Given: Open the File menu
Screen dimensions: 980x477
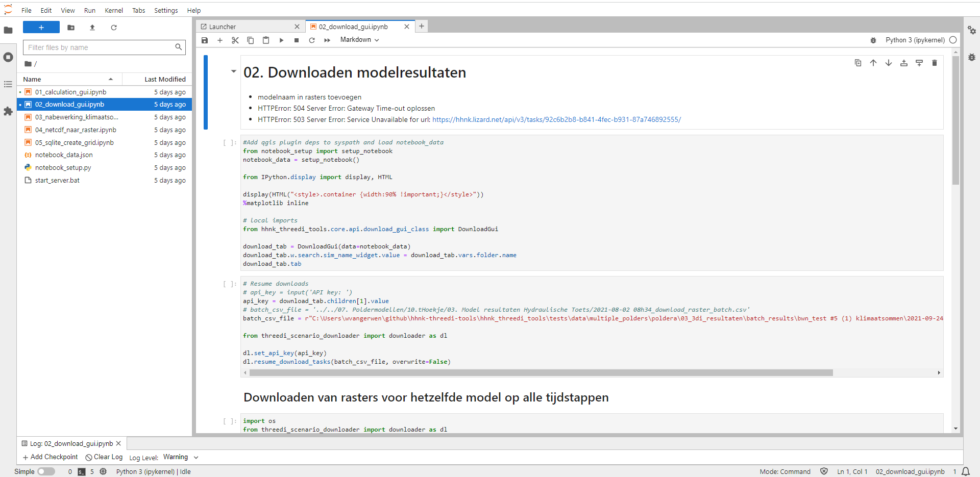Looking at the screenshot, I should tap(27, 10).
